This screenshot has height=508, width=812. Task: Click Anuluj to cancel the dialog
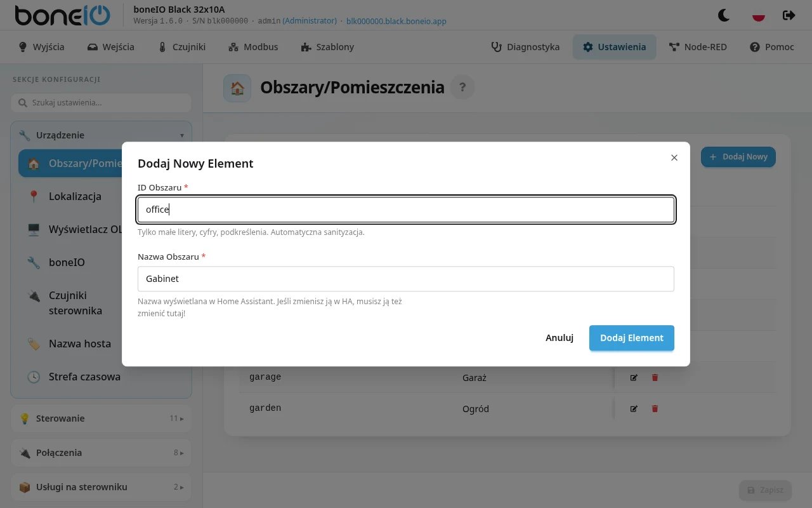click(x=560, y=338)
